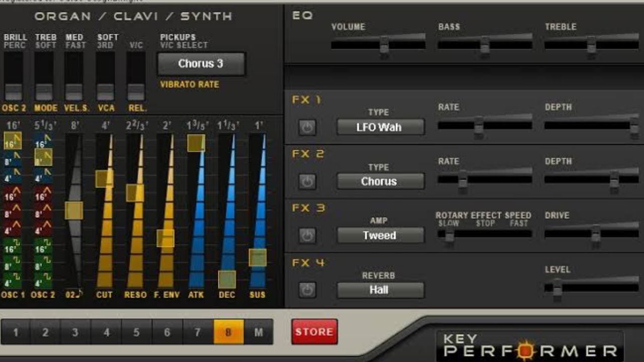Viewport: 644px width, 362px height.
Task: Click the 8' gray drawbar handle
Action: (74, 211)
